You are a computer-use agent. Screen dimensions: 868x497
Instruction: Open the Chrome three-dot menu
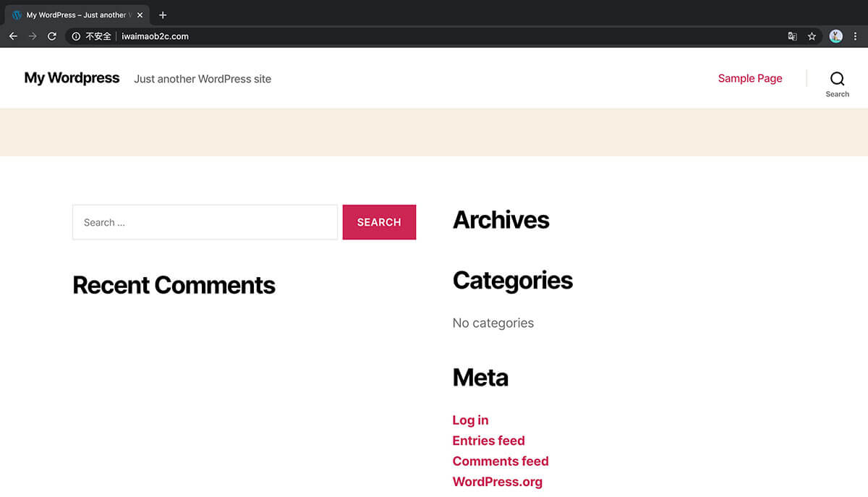click(x=856, y=36)
